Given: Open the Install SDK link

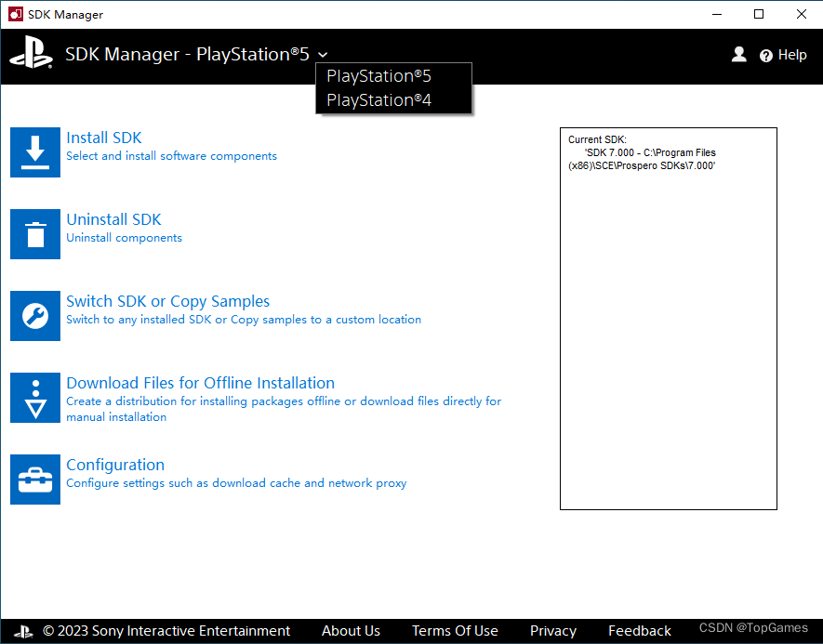Looking at the screenshot, I should pos(103,138).
